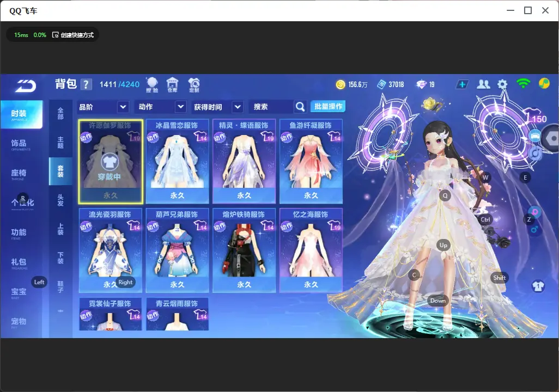Select the 霓裳仙子服饰 outfit card
559x392 pixels.
click(x=111, y=314)
